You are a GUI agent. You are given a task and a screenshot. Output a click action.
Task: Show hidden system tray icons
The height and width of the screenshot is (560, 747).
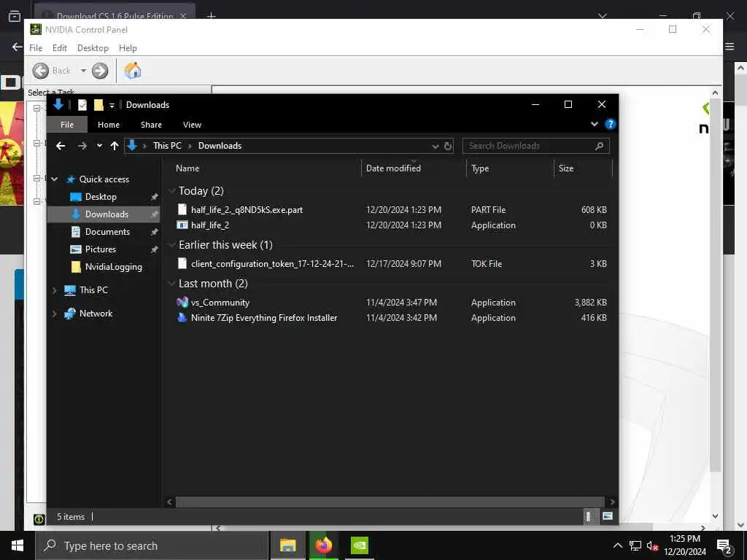tap(617, 545)
